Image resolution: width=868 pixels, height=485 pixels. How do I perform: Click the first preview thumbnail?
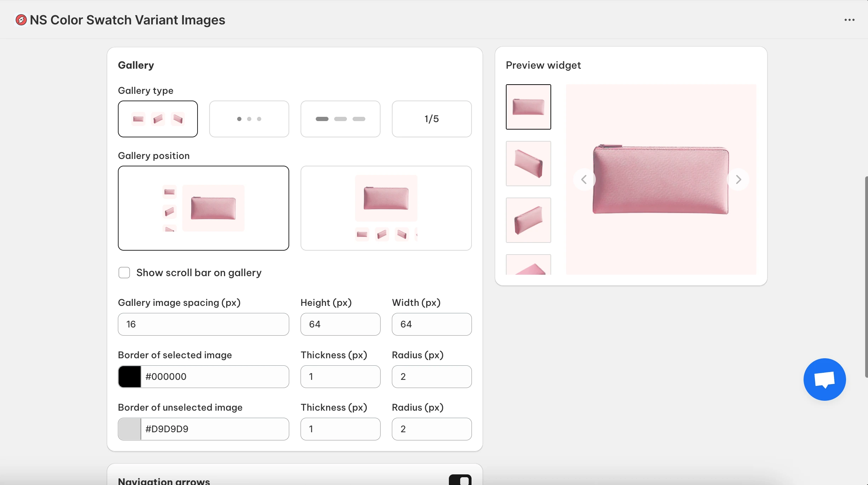(528, 107)
